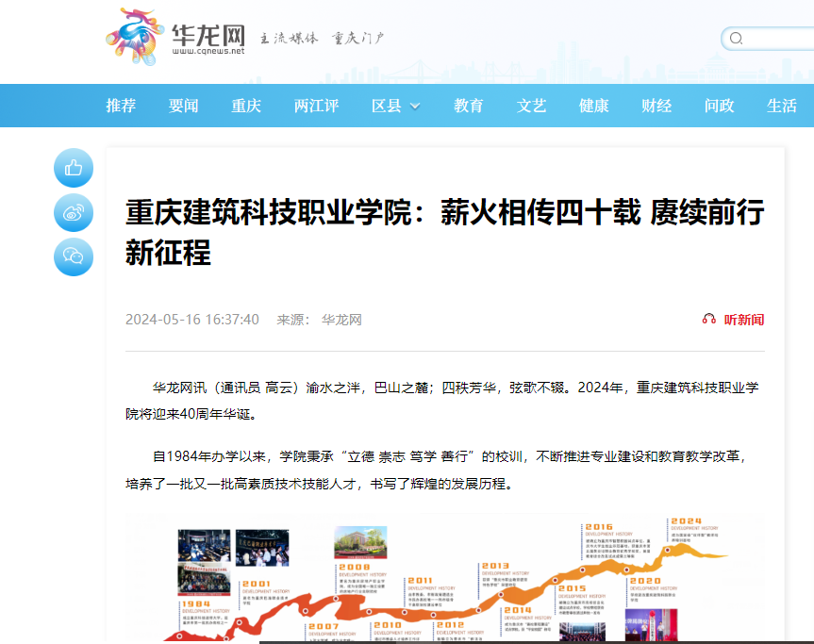Open the school history timeline image
This screenshot has width=814, height=644.
(444, 578)
